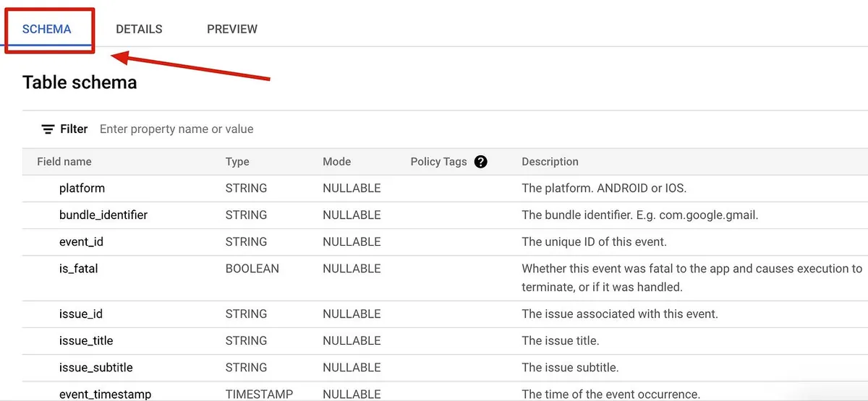Select the bundle_identifier field name

103,215
